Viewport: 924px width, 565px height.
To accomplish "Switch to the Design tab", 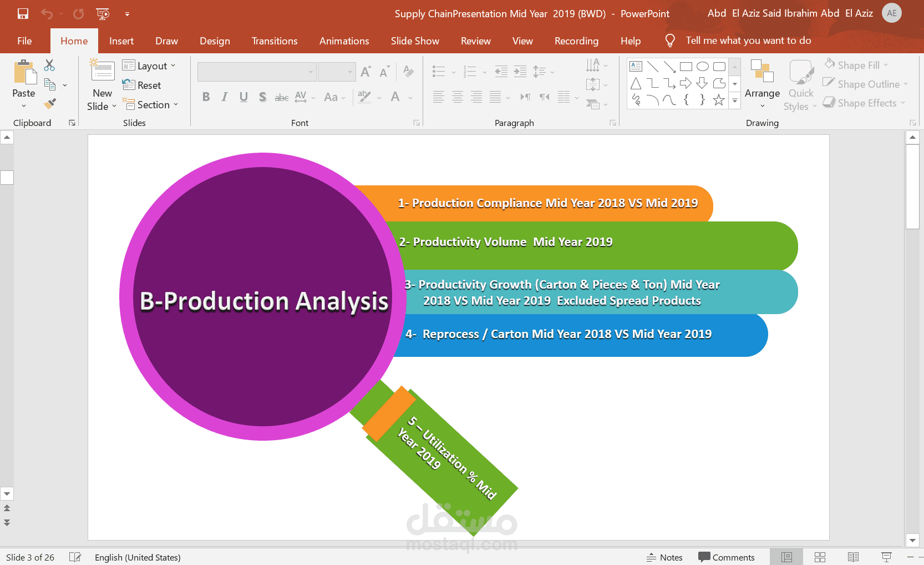I will tap(215, 41).
